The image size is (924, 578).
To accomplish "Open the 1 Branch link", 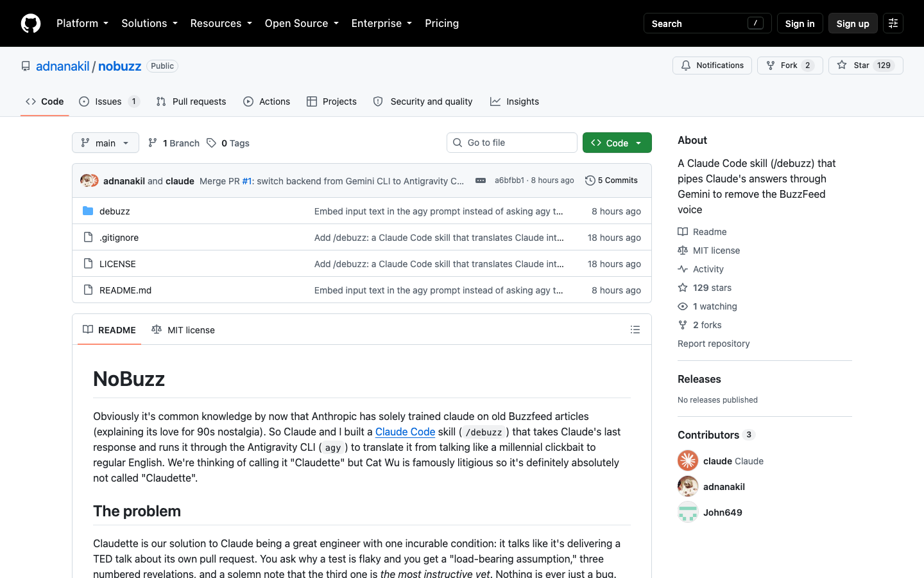I will pyautogui.click(x=174, y=143).
